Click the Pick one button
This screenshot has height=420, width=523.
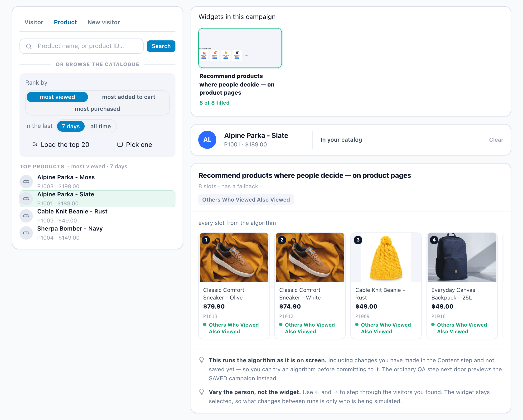pyautogui.click(x=135, y=145)
